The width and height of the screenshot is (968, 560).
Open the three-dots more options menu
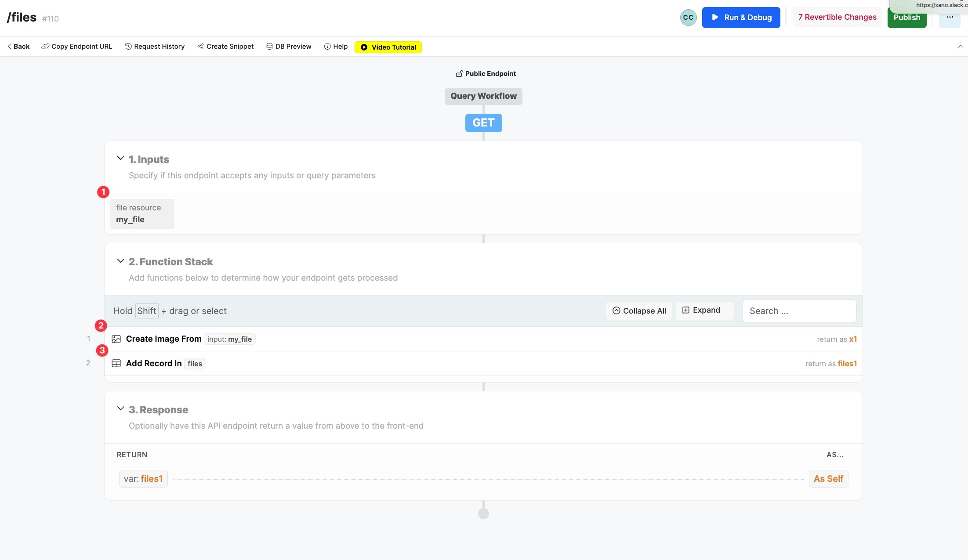(950, 18)
